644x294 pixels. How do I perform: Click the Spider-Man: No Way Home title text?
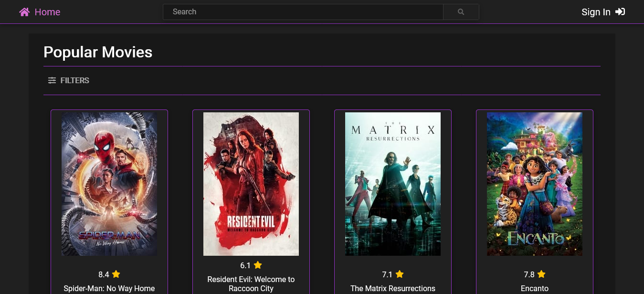click(109, 288)
